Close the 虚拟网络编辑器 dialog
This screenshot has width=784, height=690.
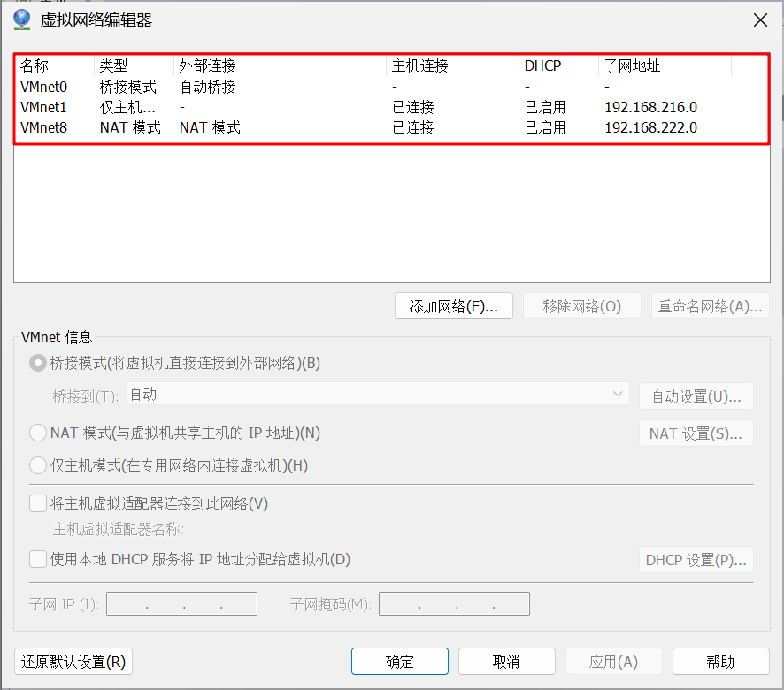(x=760, y=20)
